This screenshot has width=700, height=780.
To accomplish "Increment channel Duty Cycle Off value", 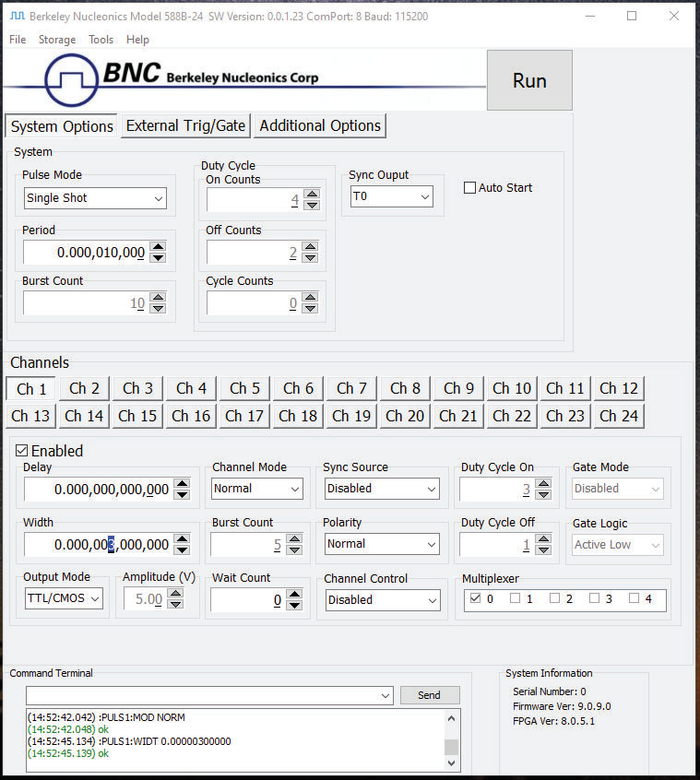I will click(x=544, y=539).
